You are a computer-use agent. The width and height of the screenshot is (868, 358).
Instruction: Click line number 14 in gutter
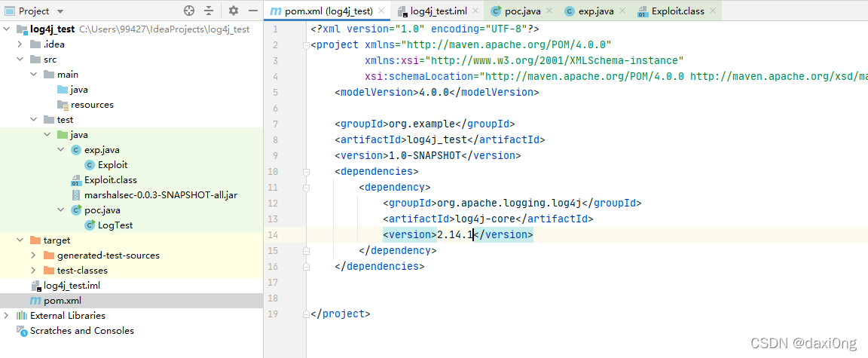point(273,234)
